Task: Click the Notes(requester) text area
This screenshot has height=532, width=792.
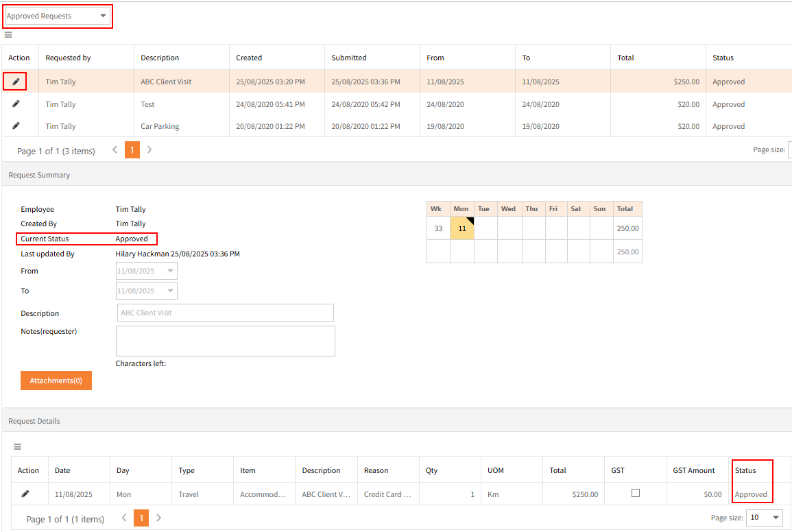Action: 226,341
